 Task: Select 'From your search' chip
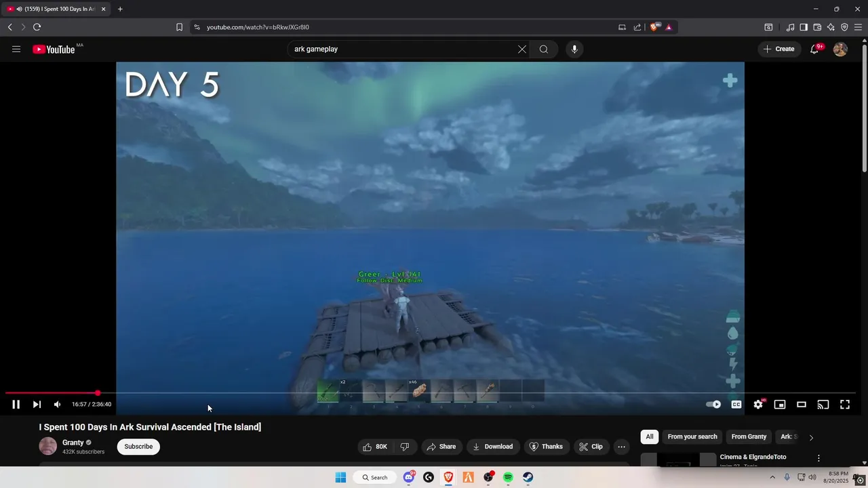[692, 436]
